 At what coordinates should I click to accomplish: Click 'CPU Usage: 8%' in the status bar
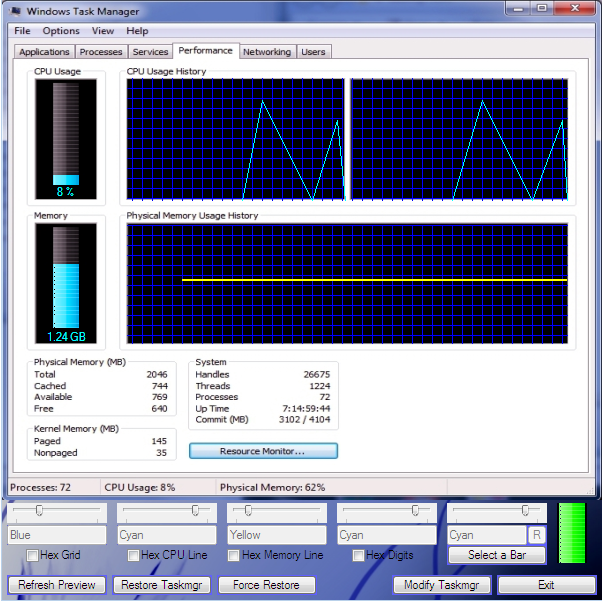tap(140, 488)
